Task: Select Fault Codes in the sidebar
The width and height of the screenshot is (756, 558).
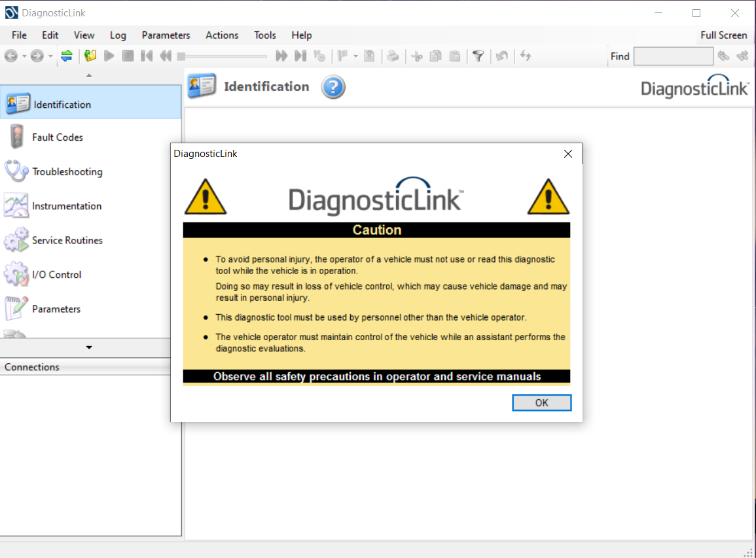Action: coord(90,137)
